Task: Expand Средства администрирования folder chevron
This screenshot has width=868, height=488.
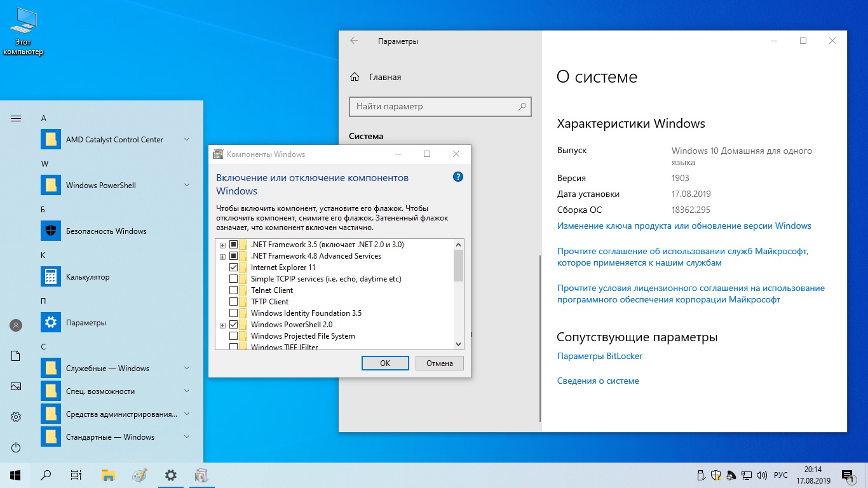Action: (187, 414)
